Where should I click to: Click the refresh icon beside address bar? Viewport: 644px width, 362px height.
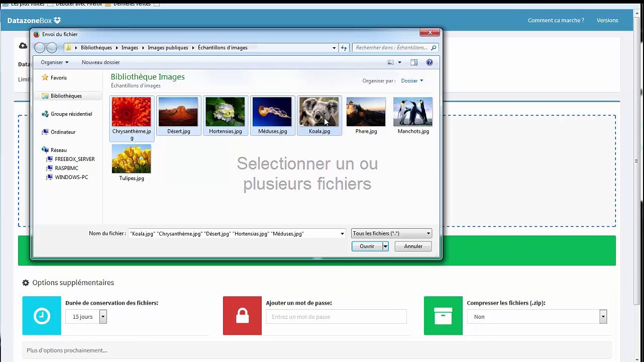(x=344, y=48)
